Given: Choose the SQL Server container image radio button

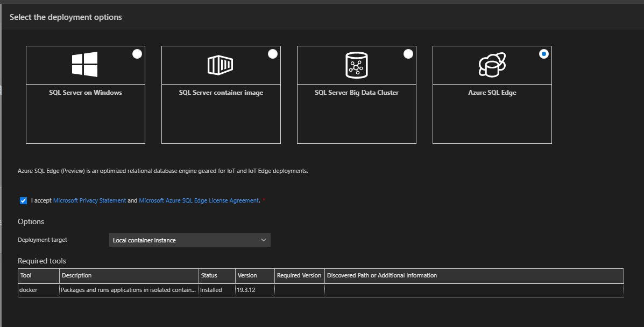Looking at the screenshot, I should point(272,53).
